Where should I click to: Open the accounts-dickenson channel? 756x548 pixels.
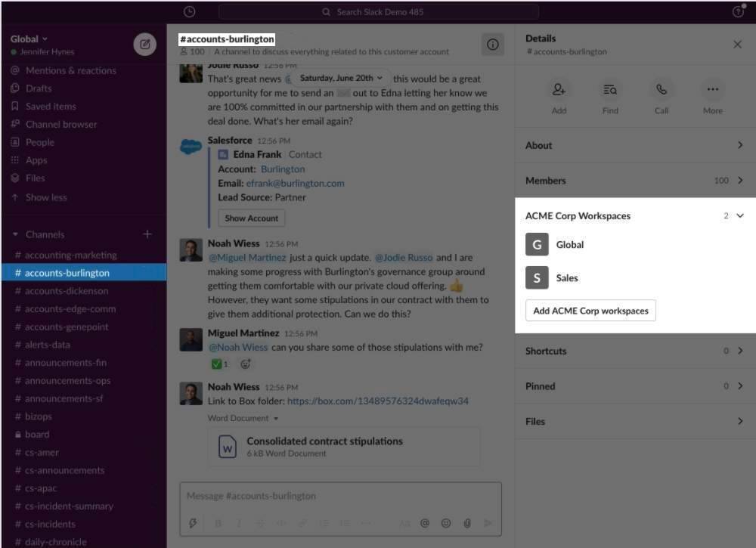[84, 290]
